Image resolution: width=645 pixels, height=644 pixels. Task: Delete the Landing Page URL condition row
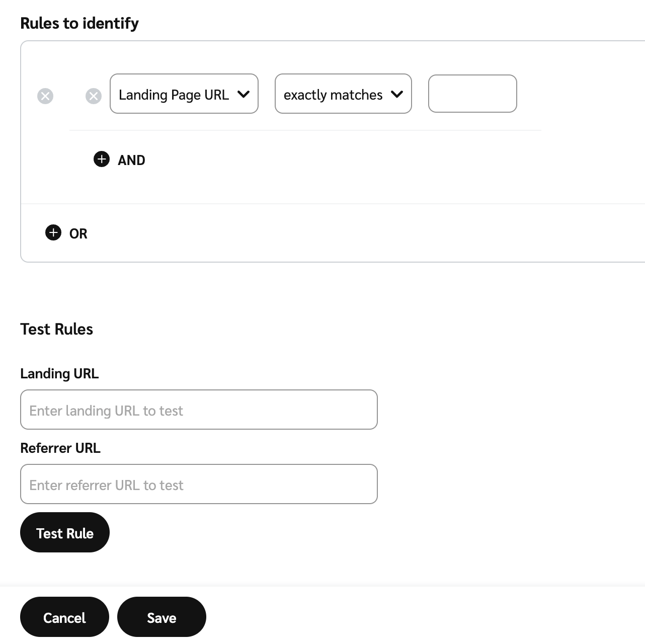click(x=94, y=96)
